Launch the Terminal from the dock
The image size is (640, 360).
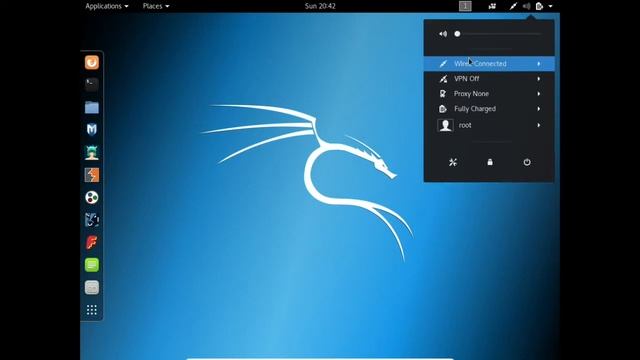[x=92, y=84]
